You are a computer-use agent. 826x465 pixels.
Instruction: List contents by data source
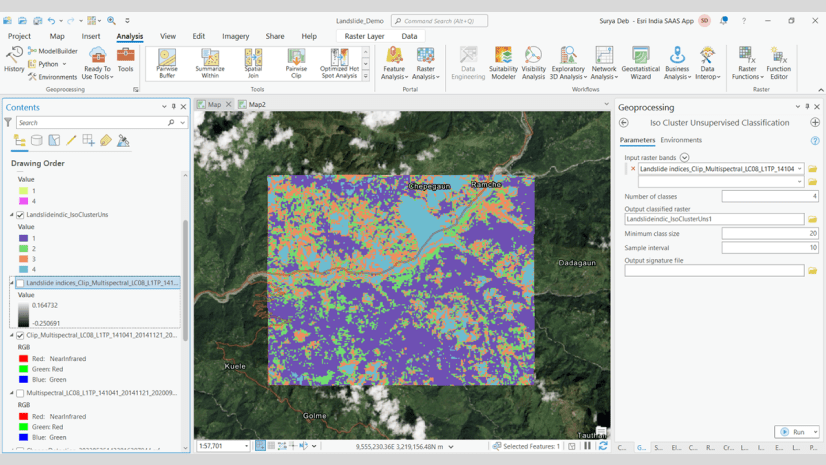point(36,141)
